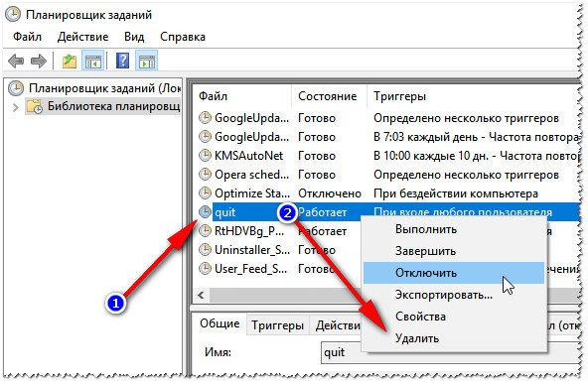The image size is (588, 383).
Task: Click the folder icon of Библиотека планировщика
Action: pyautogui.click(x=35, y=106)
